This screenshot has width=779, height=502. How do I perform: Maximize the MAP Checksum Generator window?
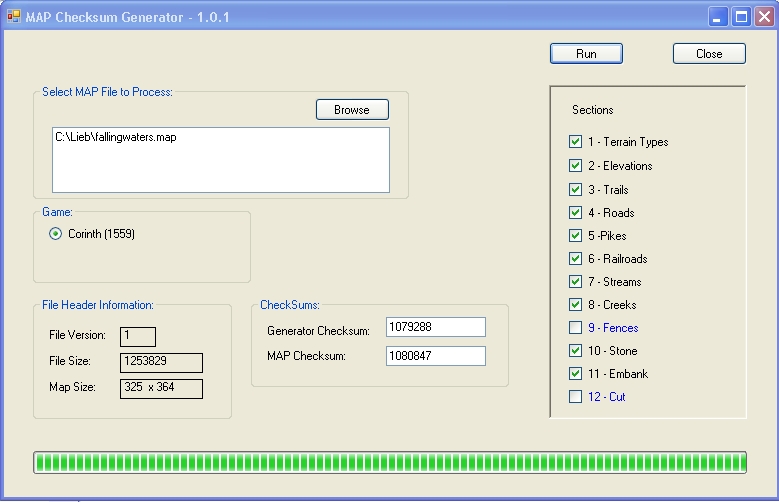(741, 17)
